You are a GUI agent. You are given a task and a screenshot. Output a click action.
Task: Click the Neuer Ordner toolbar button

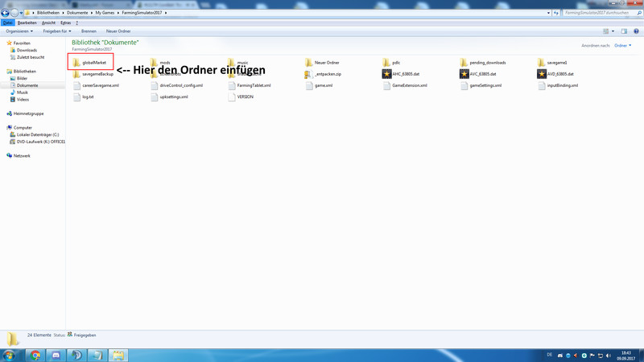pos(118,31)
